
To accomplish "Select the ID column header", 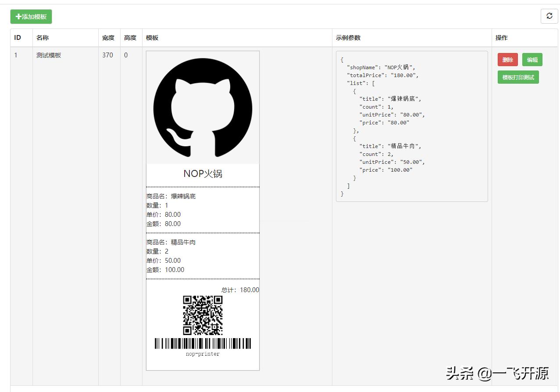I will [x=18, y=38].
